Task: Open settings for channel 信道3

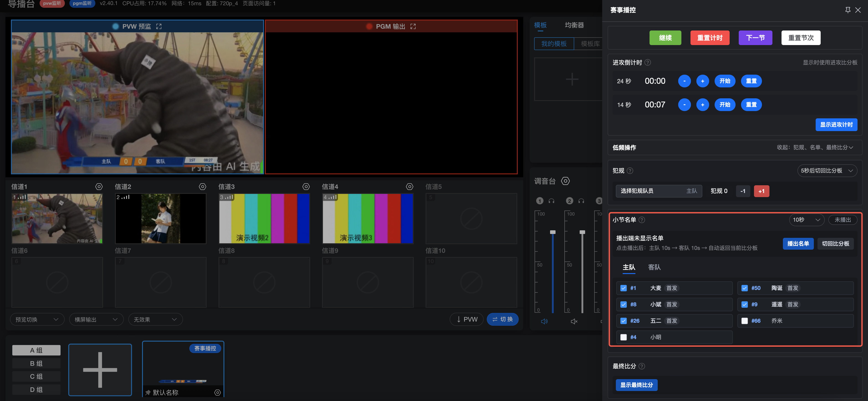Action: (306, 187)
